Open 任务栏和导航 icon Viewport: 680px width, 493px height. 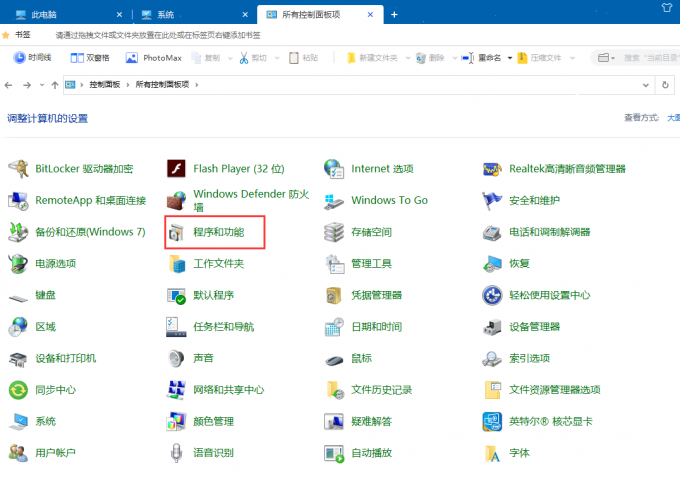[176, 327]
